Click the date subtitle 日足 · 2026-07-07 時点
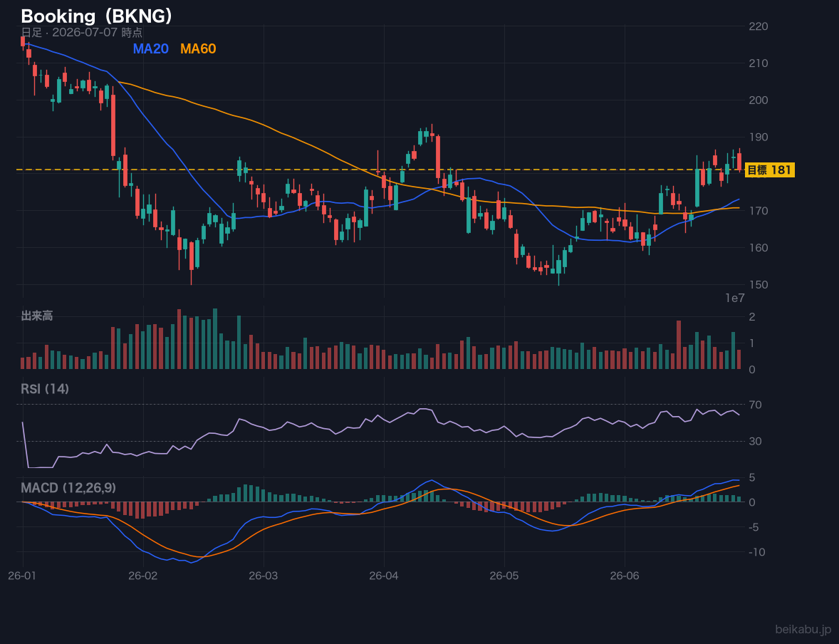Screen dimensions: 839x644 click(81, 33)
